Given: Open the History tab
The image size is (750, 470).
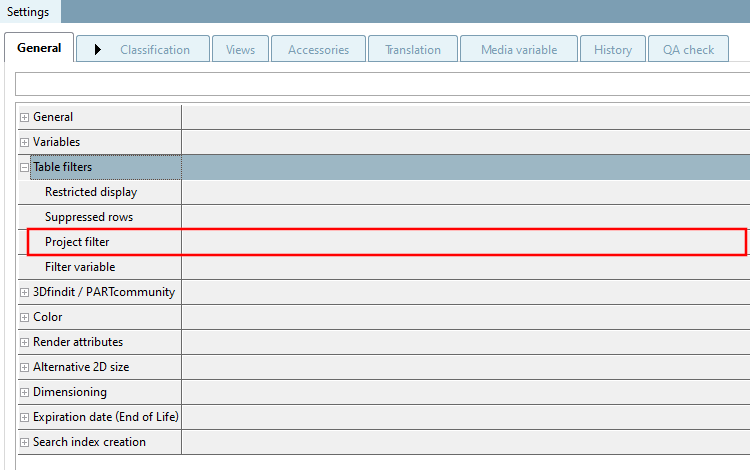Looking at the screenshot, I should pos(613,49).
